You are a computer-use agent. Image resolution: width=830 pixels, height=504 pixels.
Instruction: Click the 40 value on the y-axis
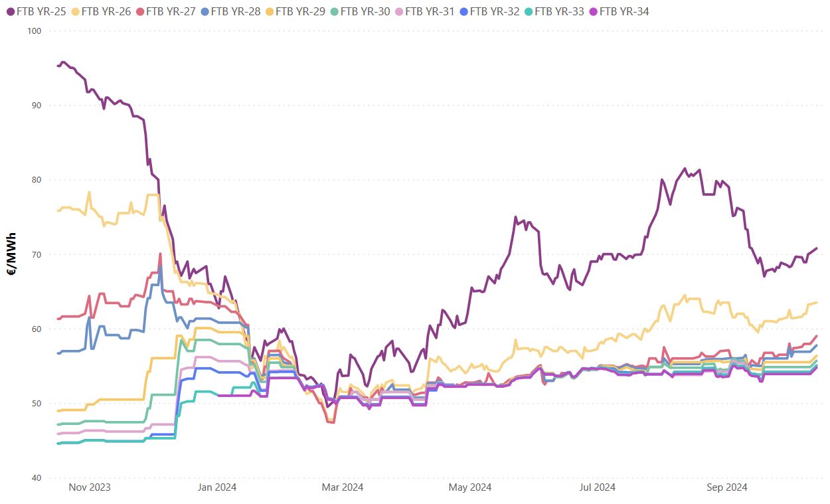pos(37,478)
